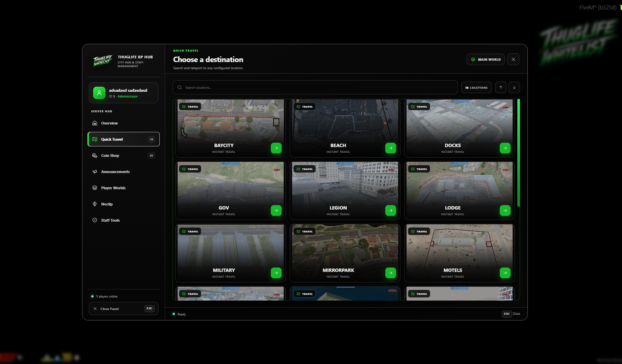Click the destination list scrollbar
The height and width of the screenshot is (364, 622).
(518, 153)
